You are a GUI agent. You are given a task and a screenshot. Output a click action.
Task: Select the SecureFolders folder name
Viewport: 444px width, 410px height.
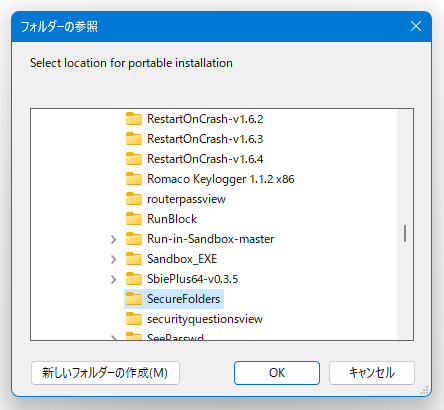pos(184,299)
